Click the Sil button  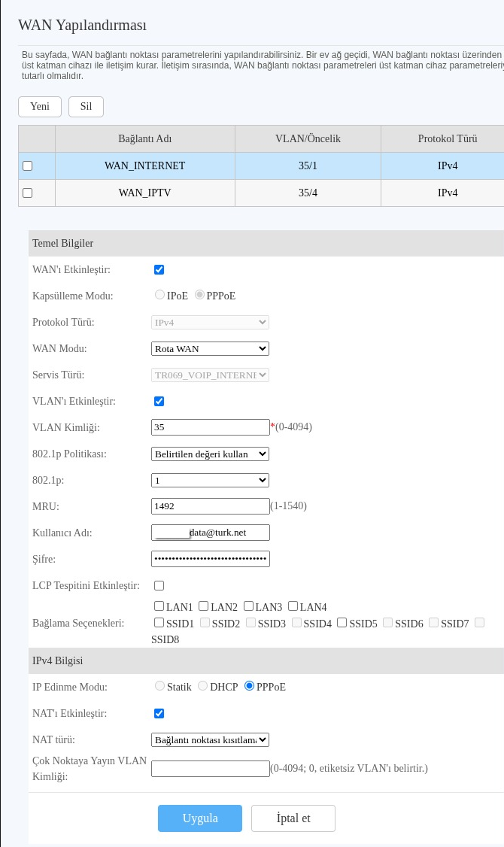click(x=86, y=106)
